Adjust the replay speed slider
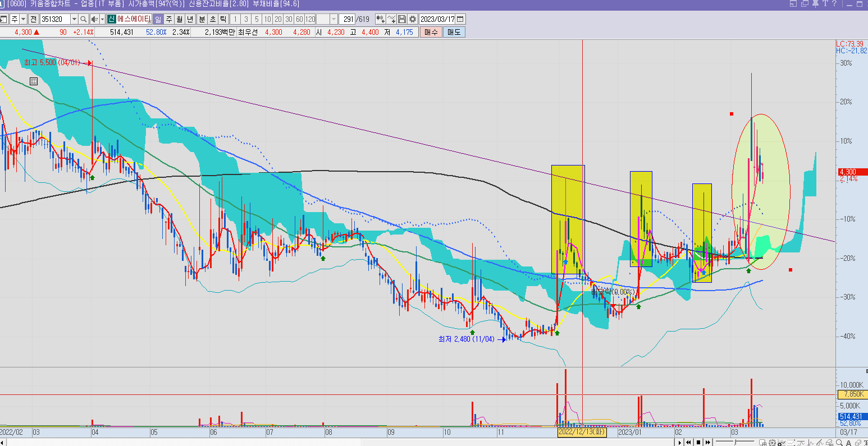868x446 pixels. pos(735,442)
